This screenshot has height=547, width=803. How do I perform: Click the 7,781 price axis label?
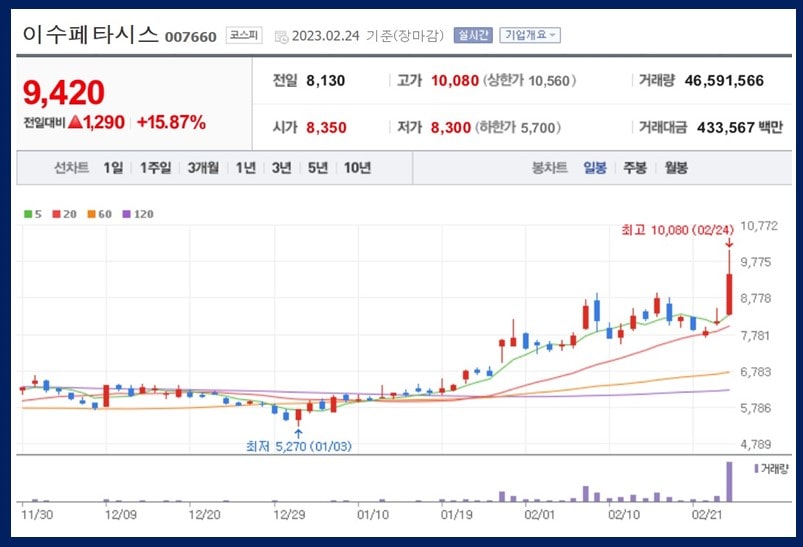coord(755,335)
